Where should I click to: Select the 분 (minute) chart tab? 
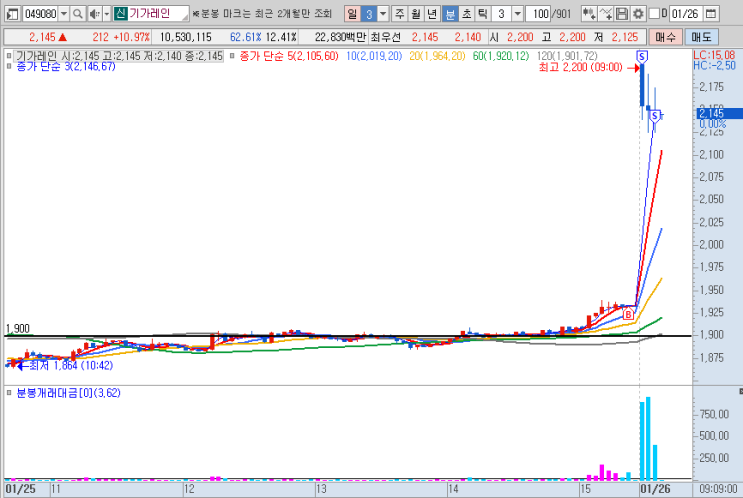point(450,14)
